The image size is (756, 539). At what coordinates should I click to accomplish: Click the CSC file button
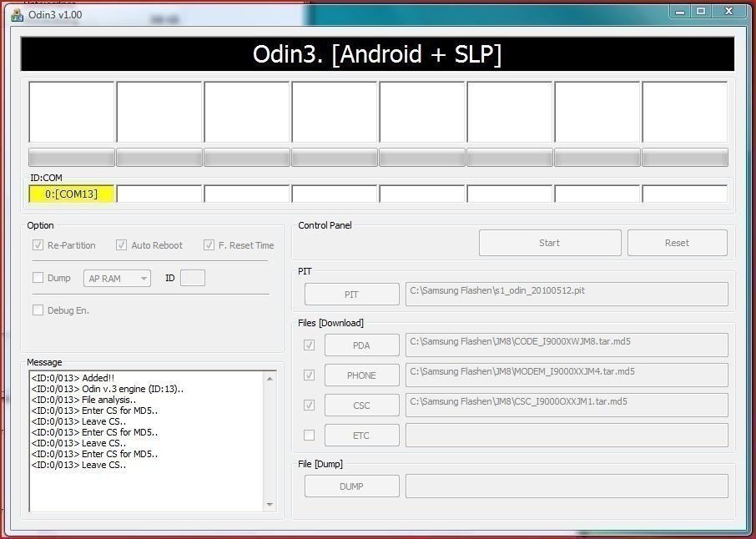click(x=361, y=405)
